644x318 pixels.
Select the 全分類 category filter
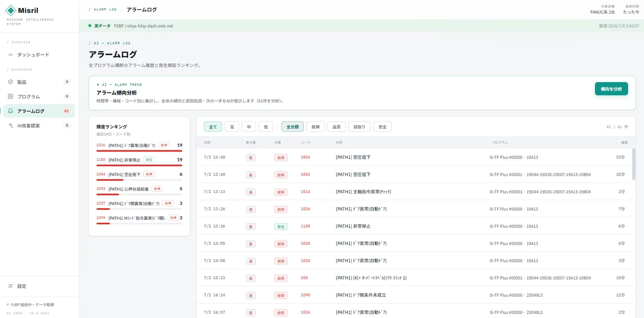click(x=293, y=127)
